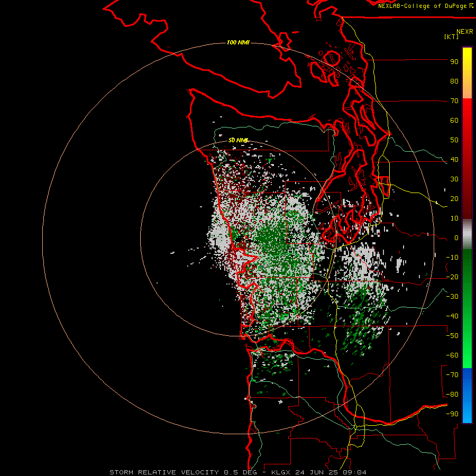476x476 pixels.
Task: Click the 80 knot scale value
Action: click(454, 81)
